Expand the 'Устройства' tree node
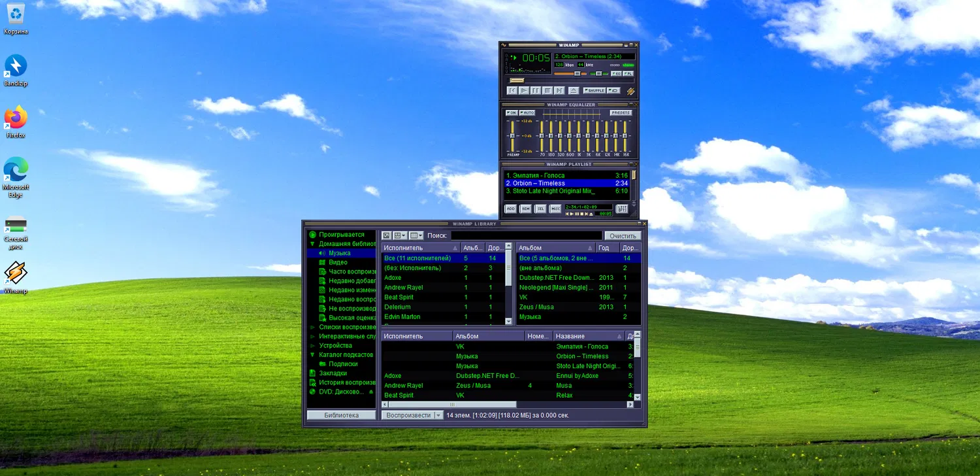The image size is (980, 476). coord(313,345)
